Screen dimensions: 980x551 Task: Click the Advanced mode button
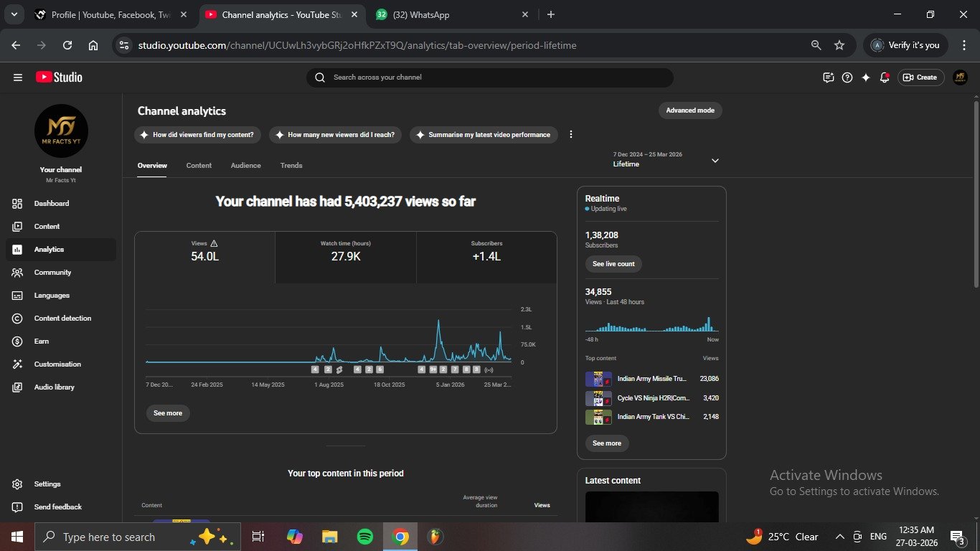click(690, 110)
